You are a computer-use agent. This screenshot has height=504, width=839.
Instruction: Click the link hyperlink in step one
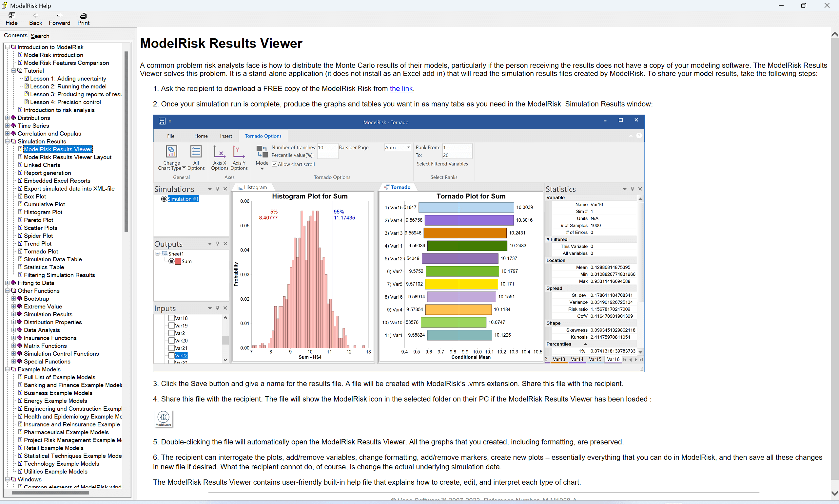point(401,89)
